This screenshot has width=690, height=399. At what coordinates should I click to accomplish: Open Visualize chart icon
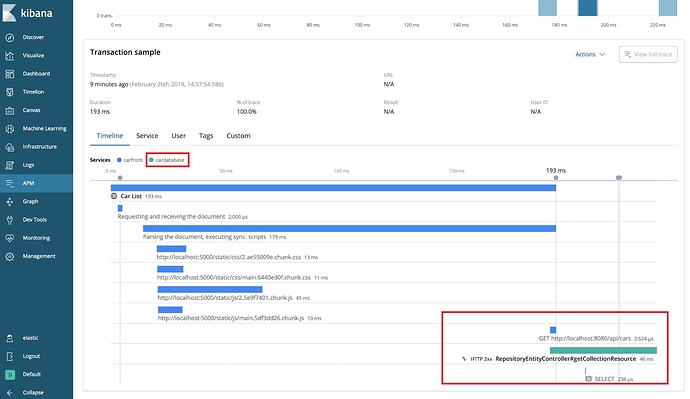10,56
